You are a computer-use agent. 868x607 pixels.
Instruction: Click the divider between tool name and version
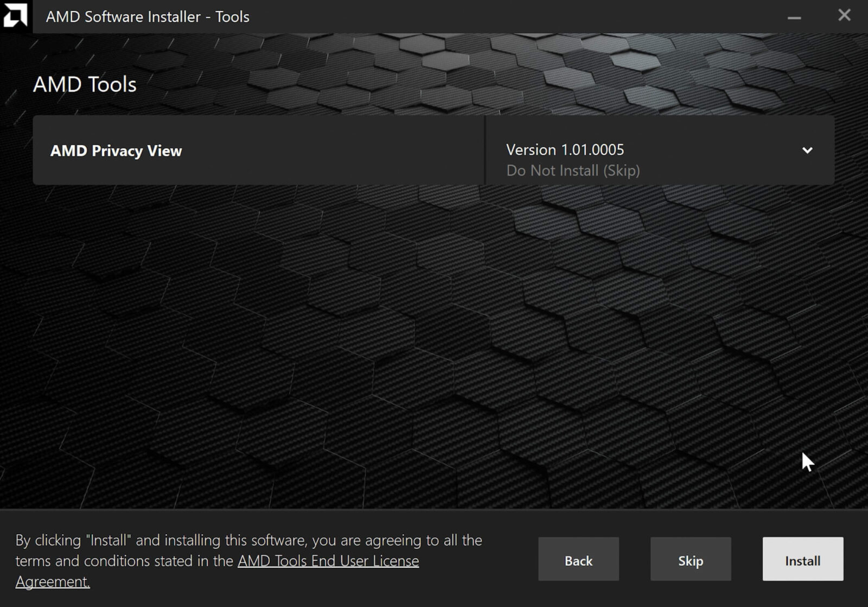coord(485,150)
